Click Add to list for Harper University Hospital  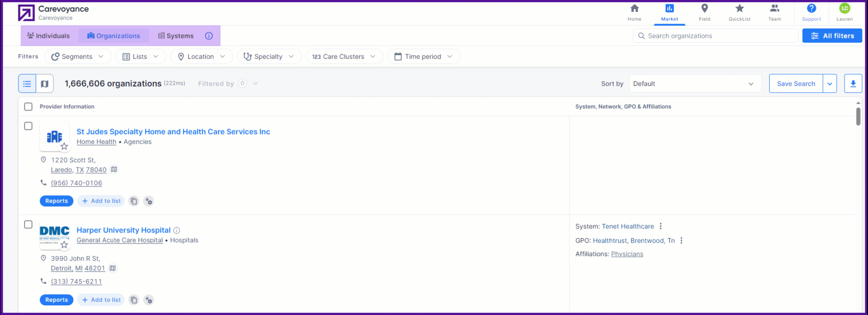(101, 300)
